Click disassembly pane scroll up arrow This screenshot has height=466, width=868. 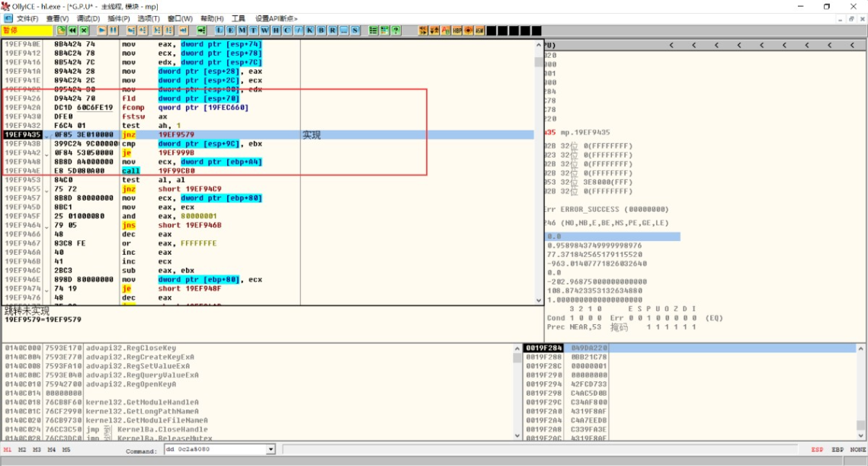tap(539, 45)
